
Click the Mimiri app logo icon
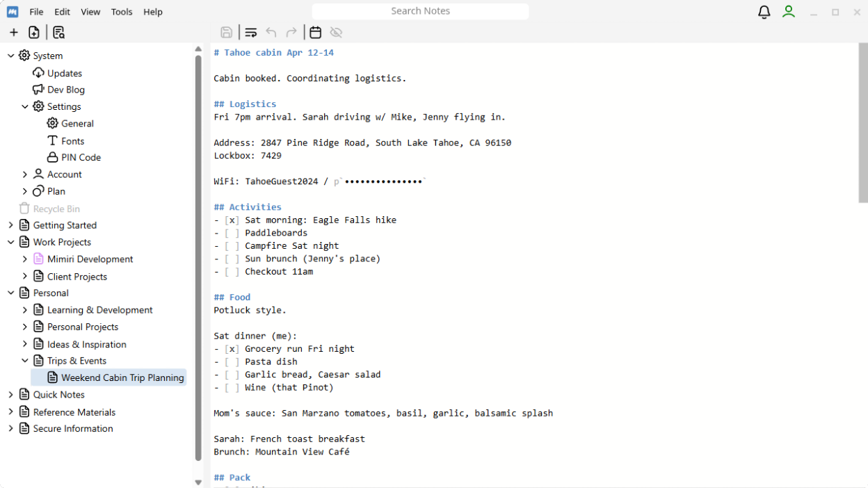13,12
